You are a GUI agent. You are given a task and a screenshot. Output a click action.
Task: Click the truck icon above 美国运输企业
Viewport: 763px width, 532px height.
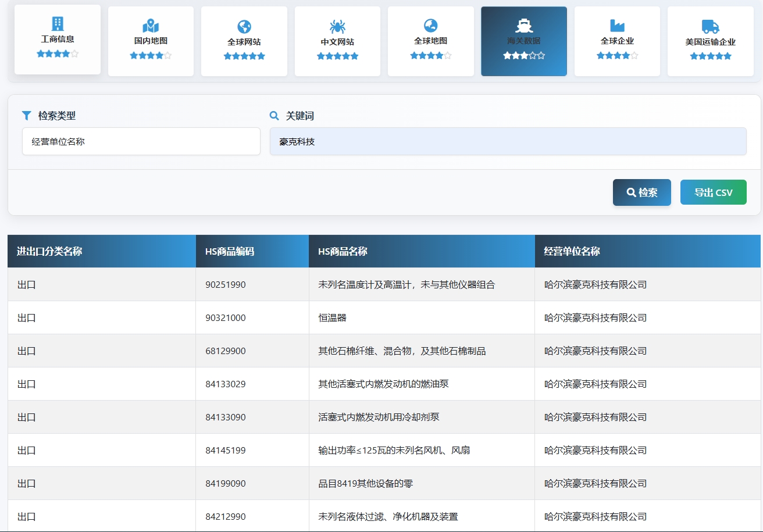click(711, 27)
